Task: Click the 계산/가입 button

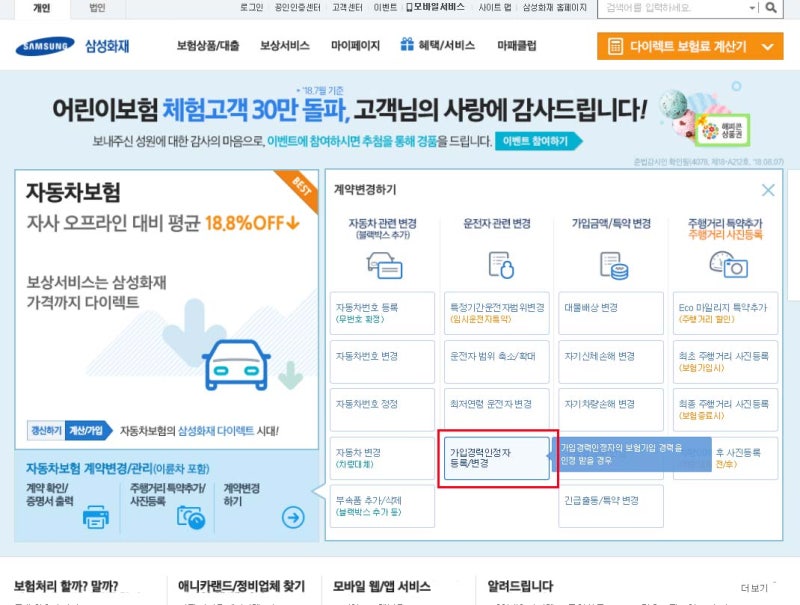Action: [88, 431]
